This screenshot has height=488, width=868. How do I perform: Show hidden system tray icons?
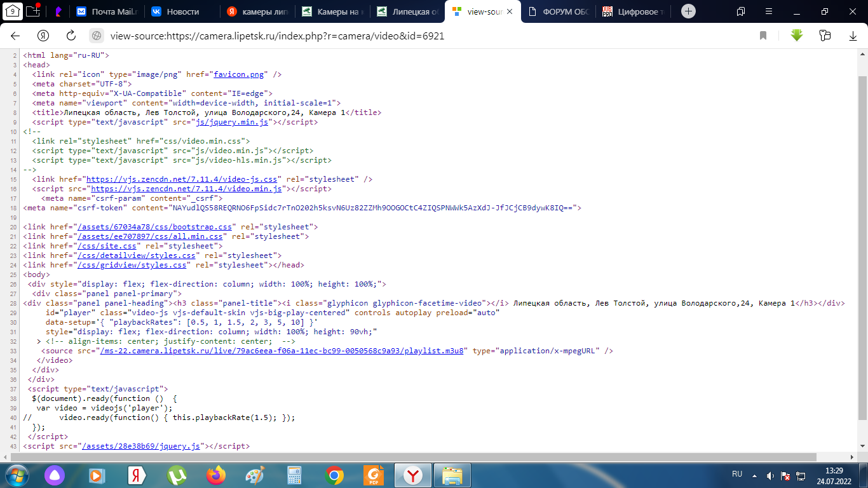coord(754,475)
